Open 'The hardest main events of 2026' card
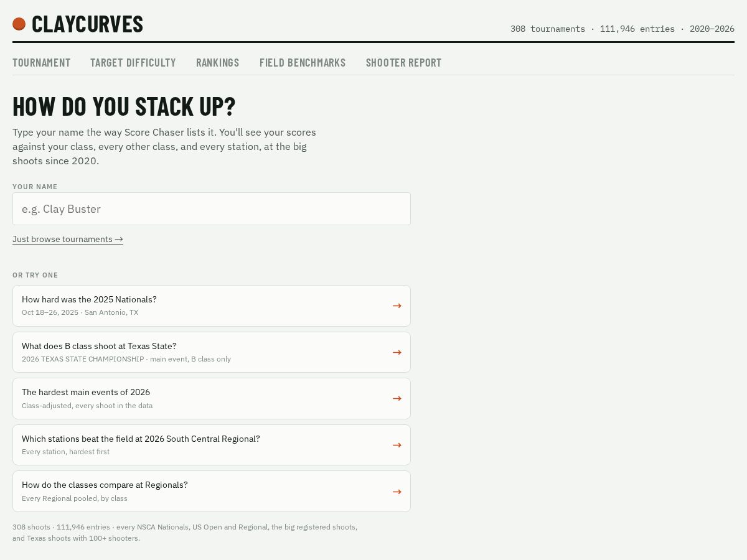The image size is (747, 560). (212, 398)
